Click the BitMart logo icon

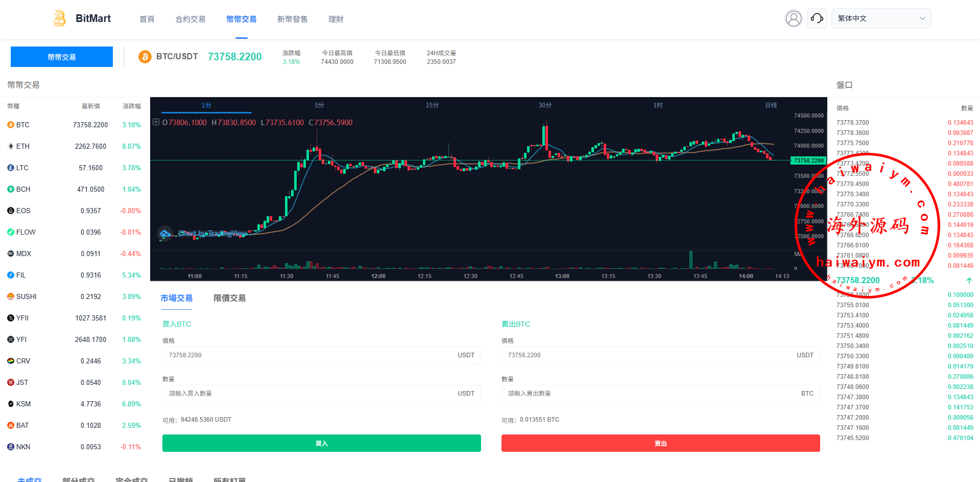(x=59, y=18)
